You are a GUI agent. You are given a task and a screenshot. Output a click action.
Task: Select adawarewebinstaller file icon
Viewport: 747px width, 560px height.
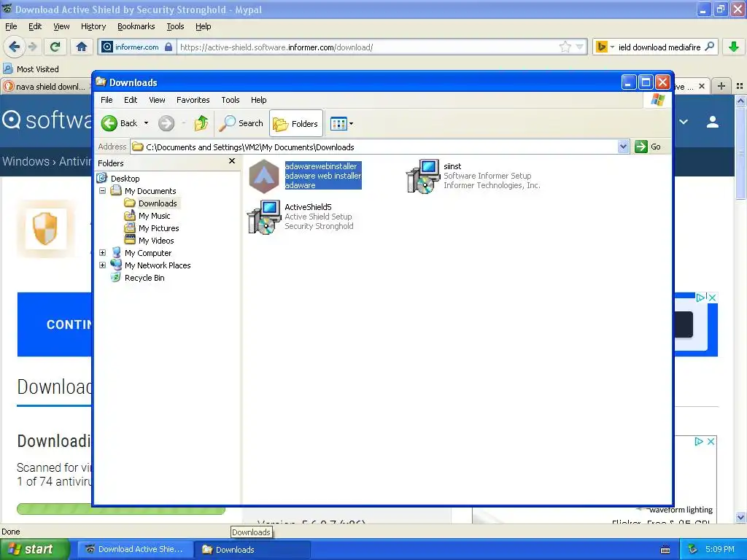click(x=264, y=176)
